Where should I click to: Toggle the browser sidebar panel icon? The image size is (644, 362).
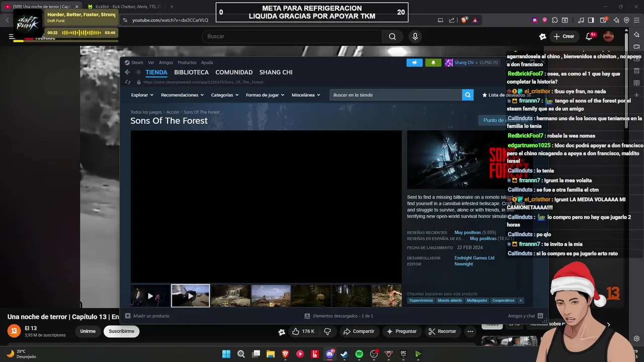click(591, 20)
